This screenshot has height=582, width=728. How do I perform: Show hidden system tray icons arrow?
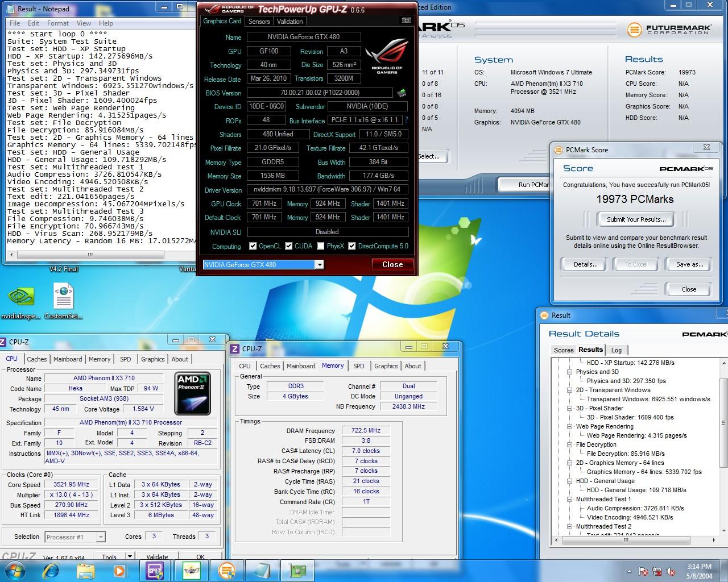[x=629, y=571]
